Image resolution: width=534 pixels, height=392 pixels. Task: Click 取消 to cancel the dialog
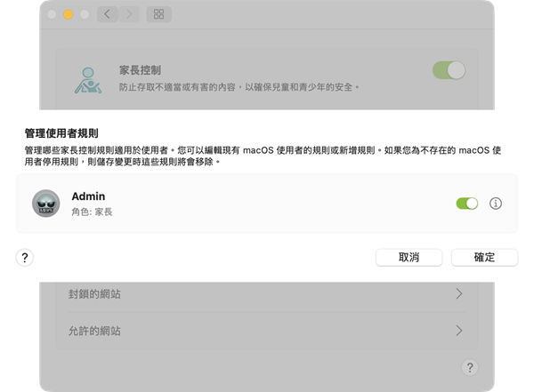(x=409, y=257)
